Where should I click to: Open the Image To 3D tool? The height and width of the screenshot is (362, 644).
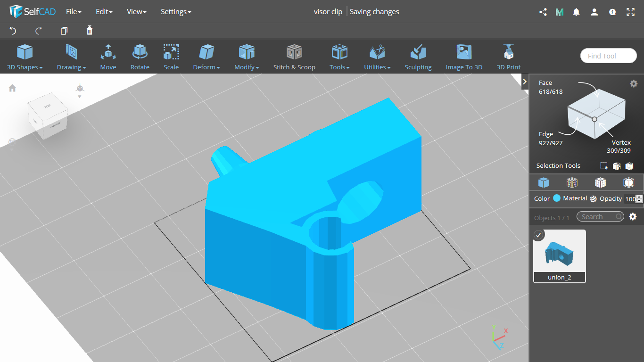464,57
